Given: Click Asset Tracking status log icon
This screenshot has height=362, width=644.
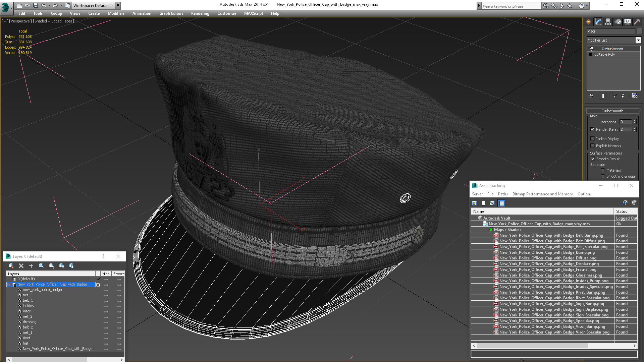Looking at the screenshot, I should pos(483,203).
